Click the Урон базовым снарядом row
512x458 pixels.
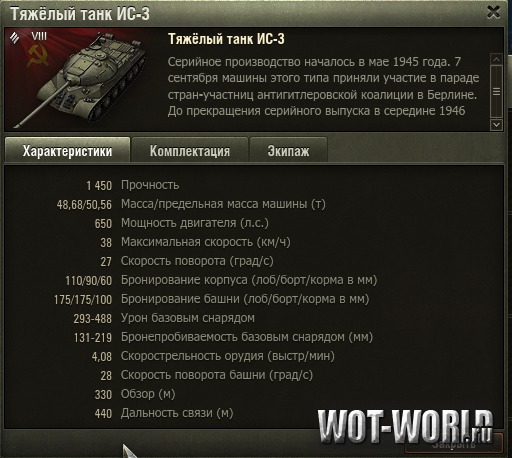click(164, 318)
